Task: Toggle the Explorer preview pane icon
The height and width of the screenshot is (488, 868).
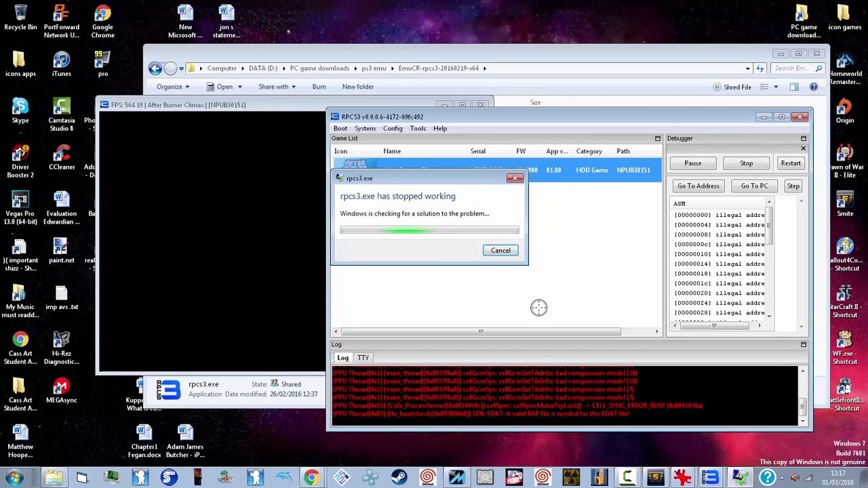Action: point(794,87)
